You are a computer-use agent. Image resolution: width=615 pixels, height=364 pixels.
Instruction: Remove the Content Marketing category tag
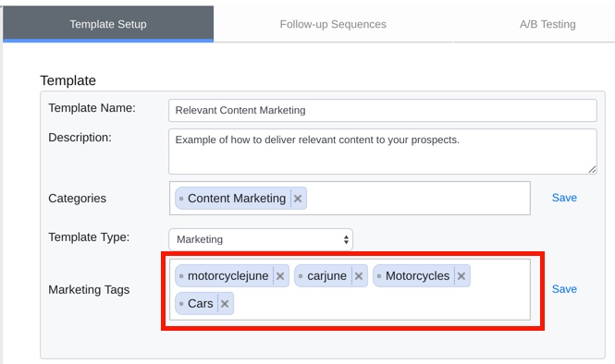298,199
